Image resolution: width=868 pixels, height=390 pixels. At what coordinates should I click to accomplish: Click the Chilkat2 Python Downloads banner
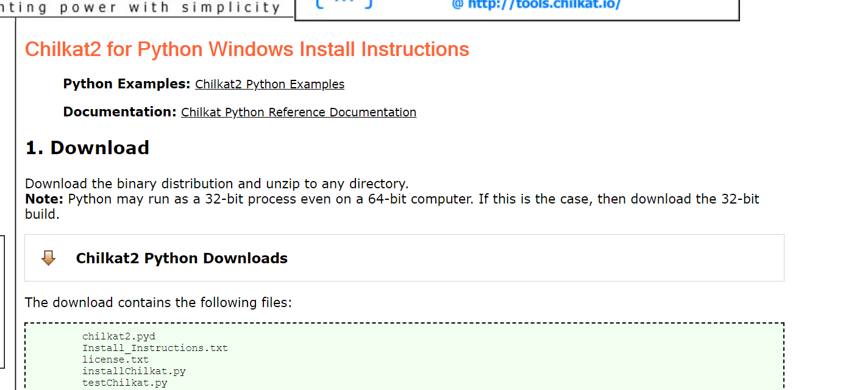click(x=182, y=258)
